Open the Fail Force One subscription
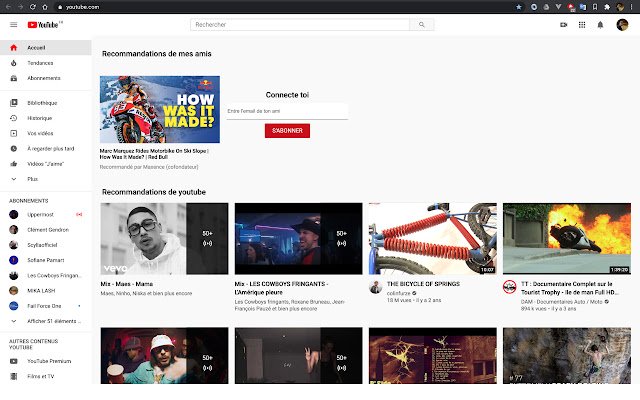The image size is (640, 400). tap(46, 306)
